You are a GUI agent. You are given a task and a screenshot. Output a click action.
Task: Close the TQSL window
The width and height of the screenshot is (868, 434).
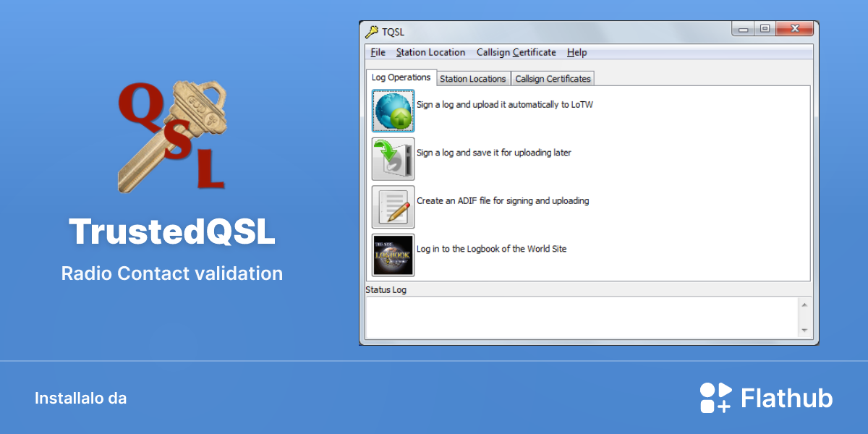point(795,29)
